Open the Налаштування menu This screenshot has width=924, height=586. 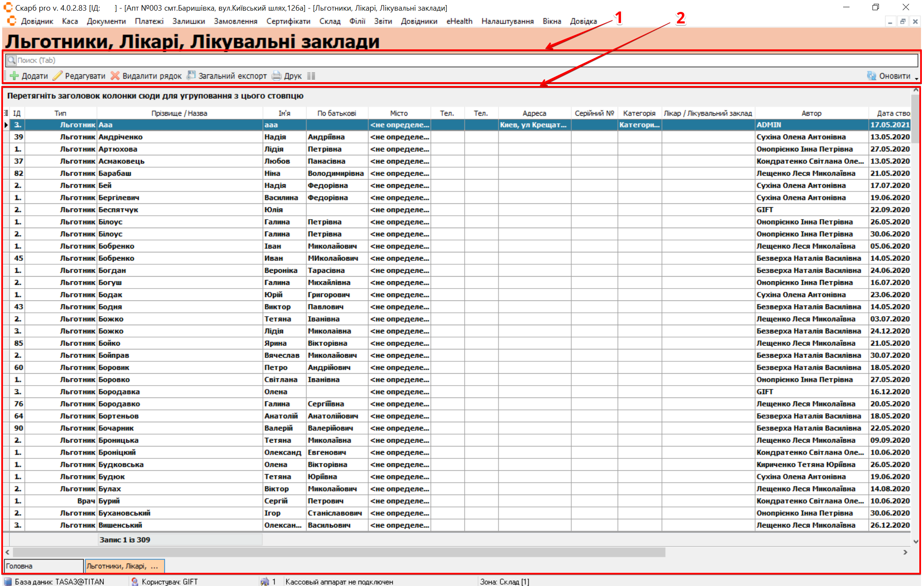[507, 21]
